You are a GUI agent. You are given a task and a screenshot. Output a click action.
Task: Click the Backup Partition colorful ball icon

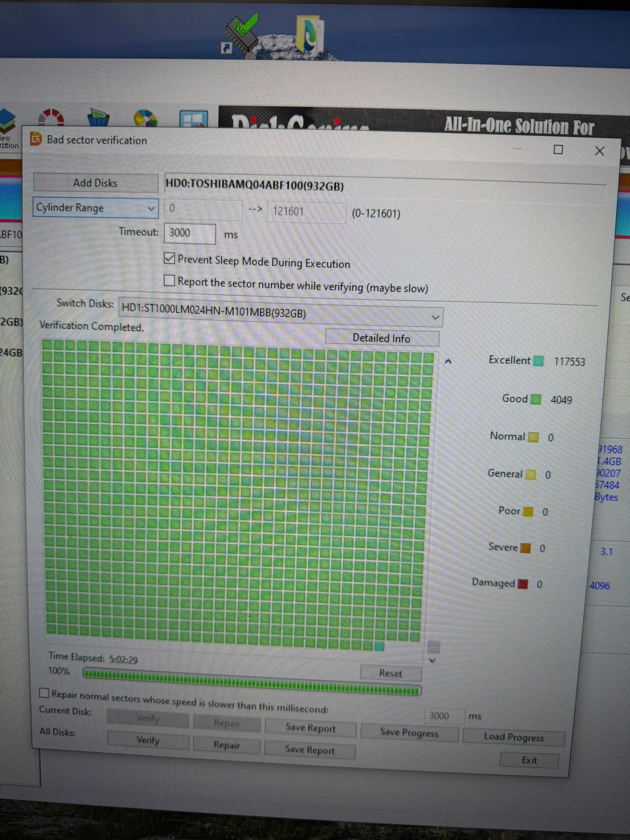coord(145,119)
